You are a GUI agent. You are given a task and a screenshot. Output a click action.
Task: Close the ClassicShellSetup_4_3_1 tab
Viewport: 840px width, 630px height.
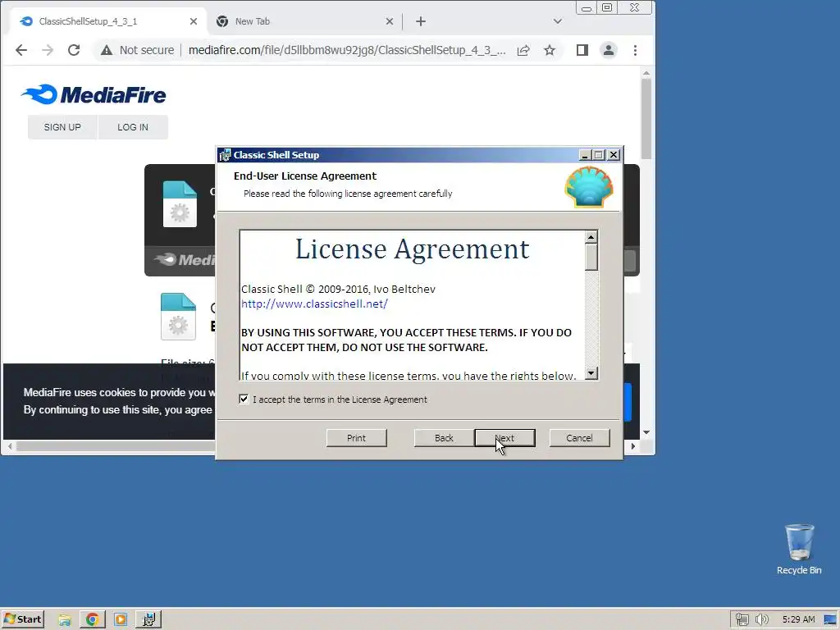(194, 21)
